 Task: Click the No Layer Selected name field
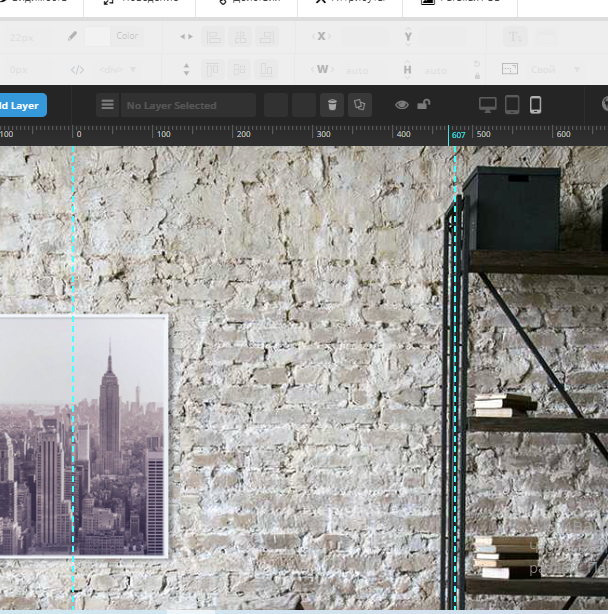coord(188,105)
